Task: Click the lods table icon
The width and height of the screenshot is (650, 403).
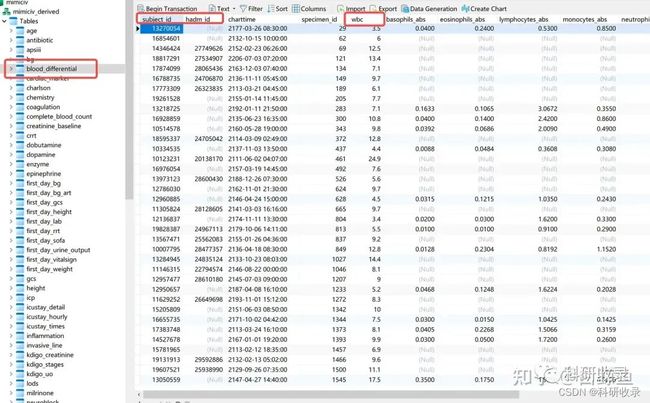Action: pos(20,384)
